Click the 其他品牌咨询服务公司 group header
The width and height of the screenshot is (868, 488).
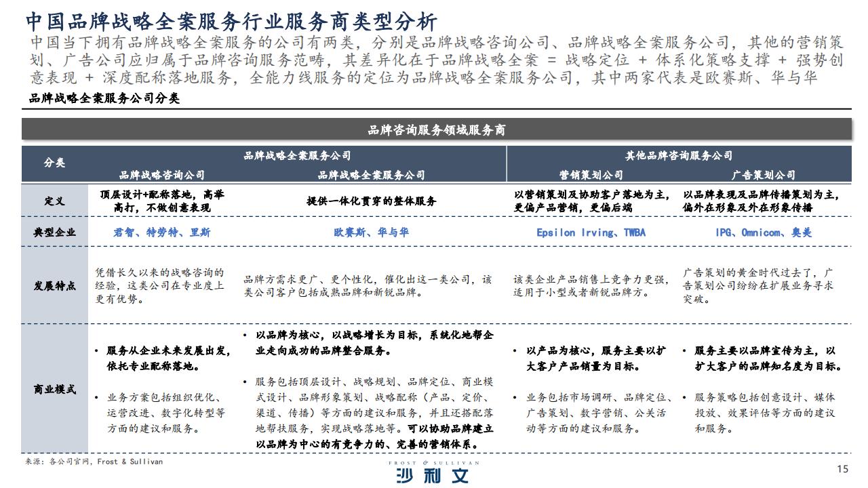click(x=679, y=155)
